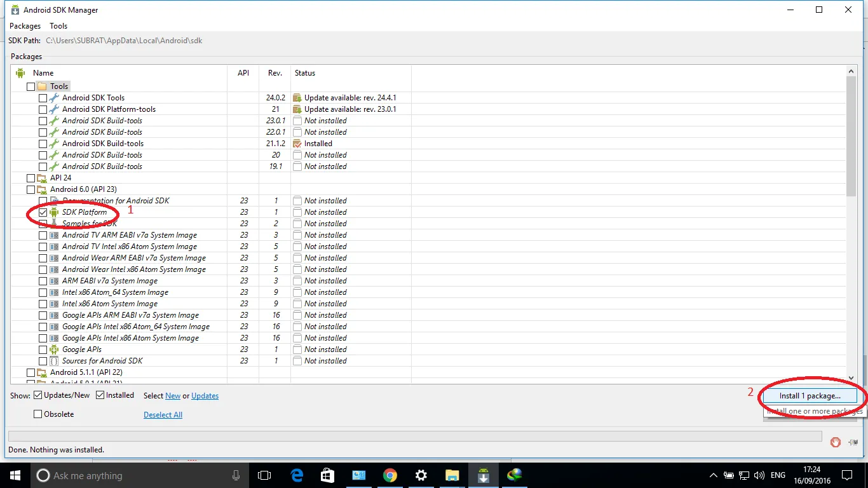Click the Intel x86 Atom_64 image icon
The height and width of the screenshot is (488, 868).
54,292
